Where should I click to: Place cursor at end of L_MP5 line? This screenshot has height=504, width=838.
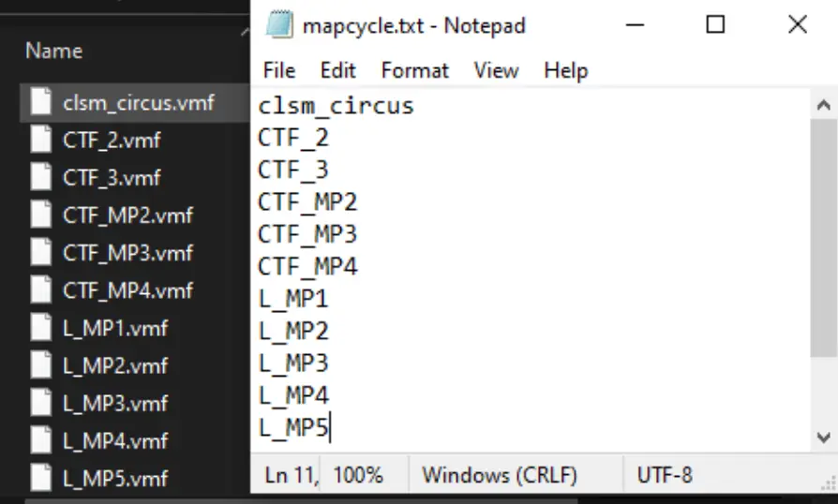click(331, 427)
